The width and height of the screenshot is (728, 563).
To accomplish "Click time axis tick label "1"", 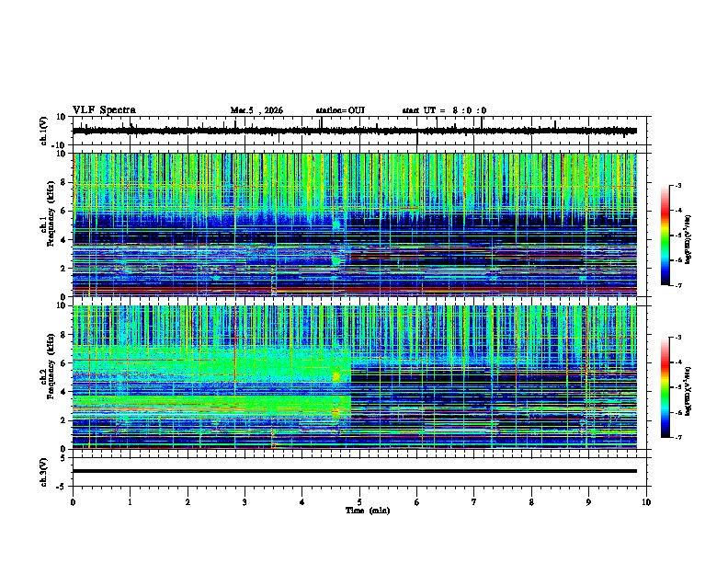I will [130, 502].
